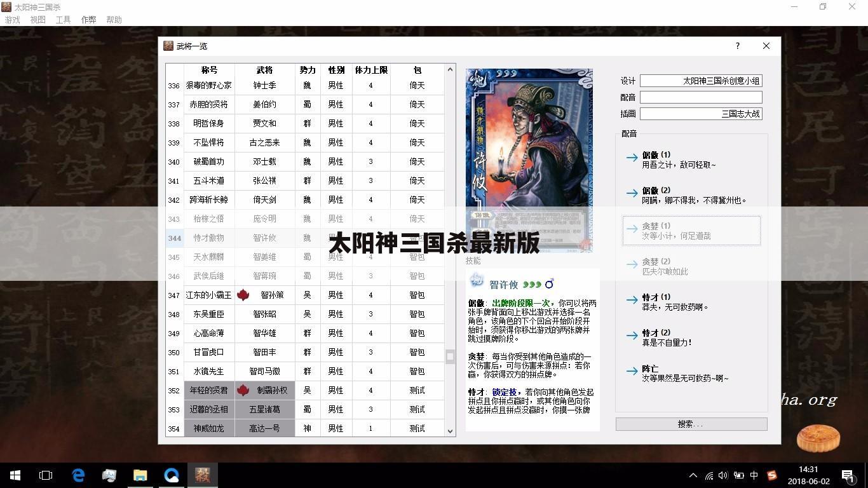868x488 pixels.
Task: Sort the table by the 称号 column header
Action: tap(209, 70)
